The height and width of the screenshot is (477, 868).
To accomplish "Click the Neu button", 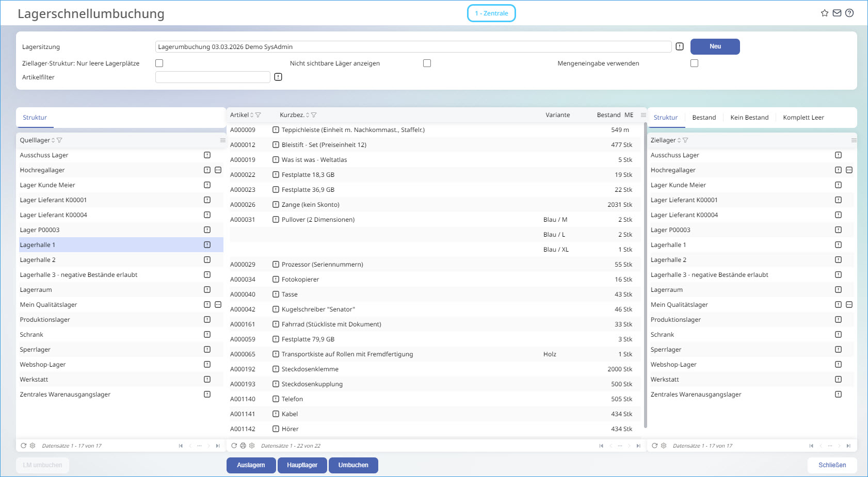I will point(715,46).
